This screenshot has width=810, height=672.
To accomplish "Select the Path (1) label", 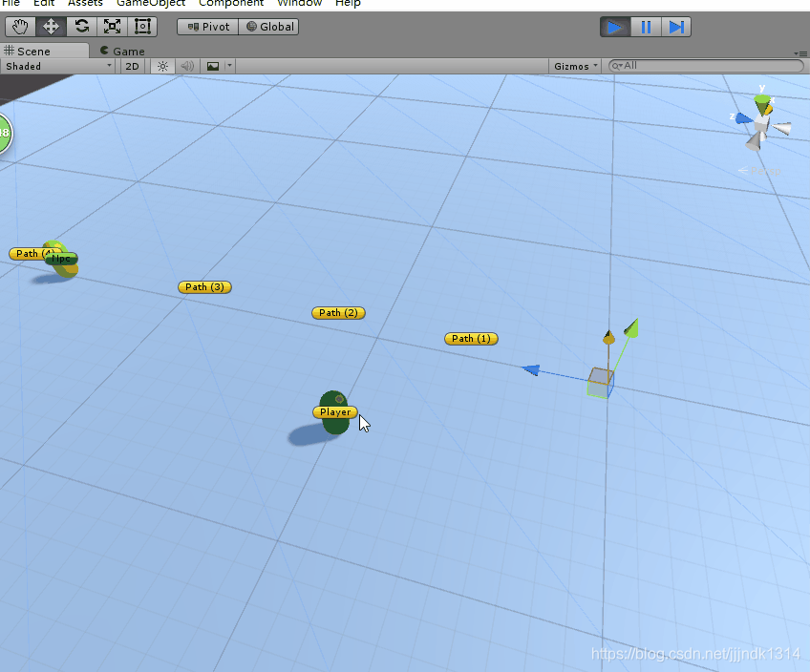I will pyautogui.click(x=471, y=339).
